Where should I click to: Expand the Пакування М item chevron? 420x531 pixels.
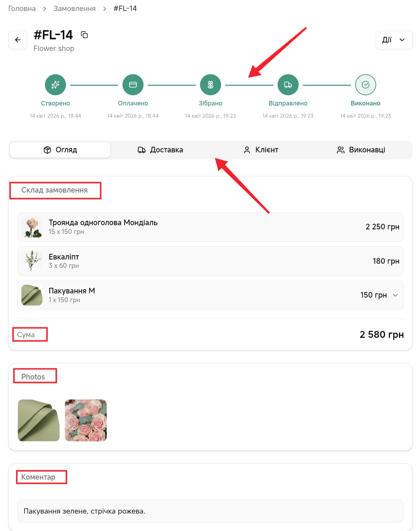click(x=395, y=295)
